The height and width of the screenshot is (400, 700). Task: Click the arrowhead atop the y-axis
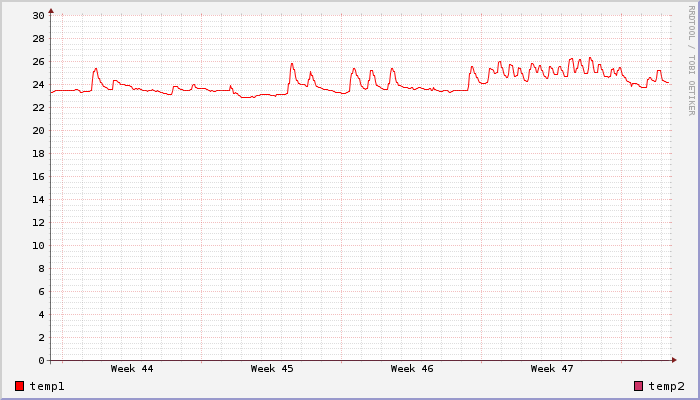(x=51, y=11)
